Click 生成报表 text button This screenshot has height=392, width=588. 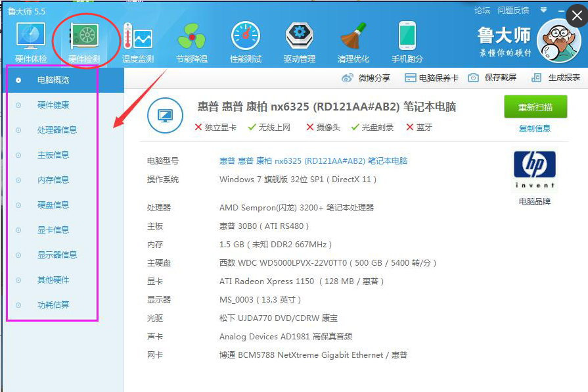(x=564, y=78)
